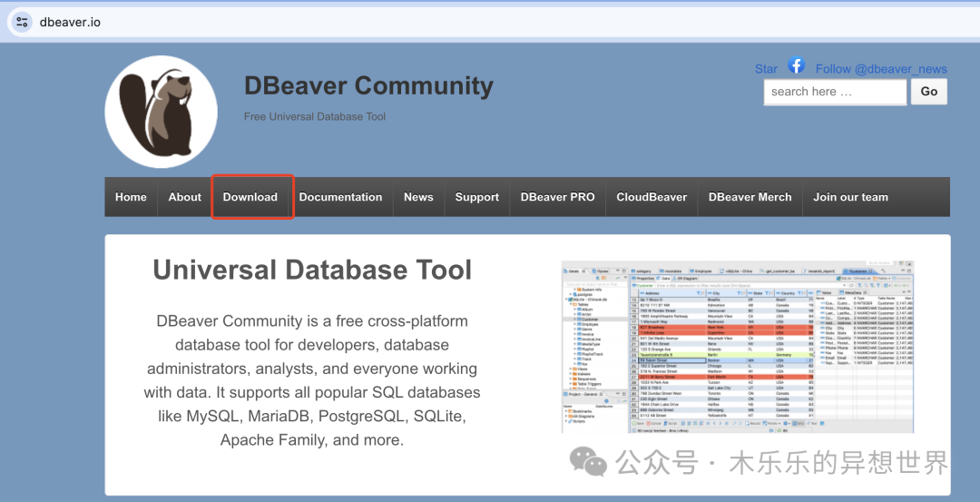Open the Documentation menu item
The height and width of the screenshot is (502, 980).
340,197
